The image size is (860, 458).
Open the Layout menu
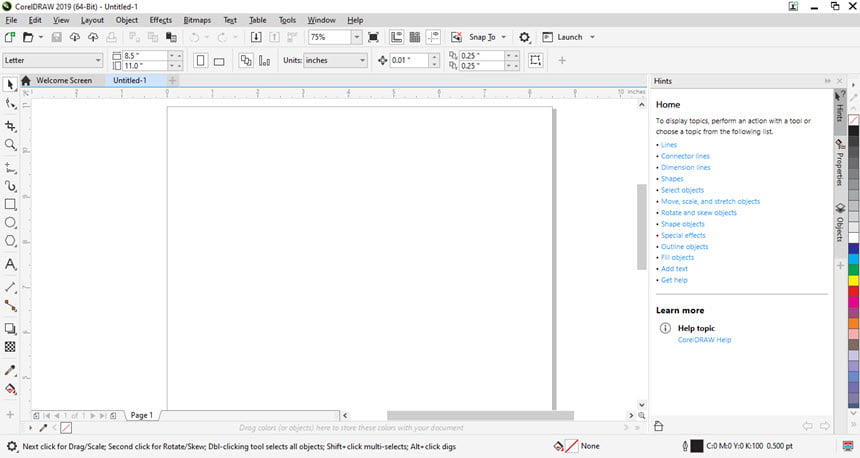92,20
